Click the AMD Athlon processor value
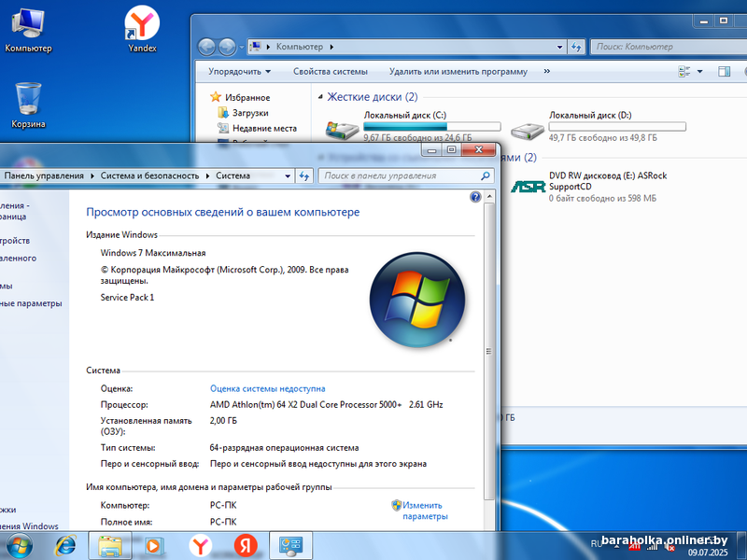 (x=326, y=405)
